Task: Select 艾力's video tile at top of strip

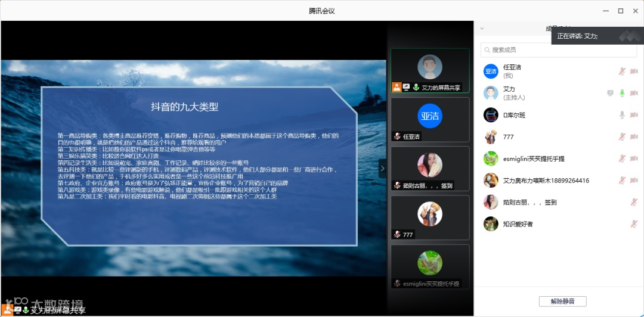Action: 430,70
